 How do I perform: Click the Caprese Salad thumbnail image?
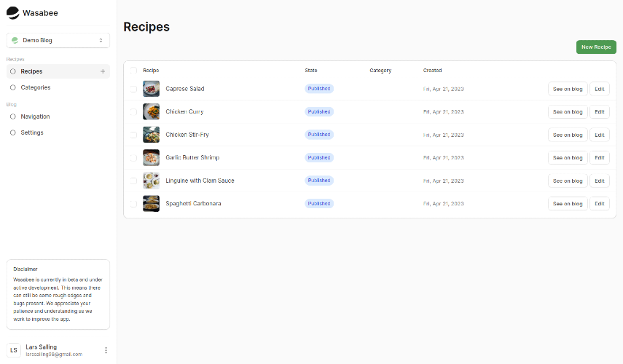151,89
